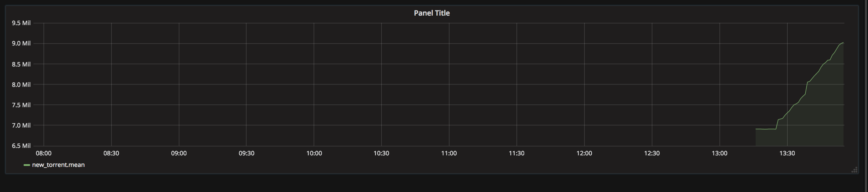Click the 13:00 time axis label
Screen dimensions: 868x192
pos(719,153)
